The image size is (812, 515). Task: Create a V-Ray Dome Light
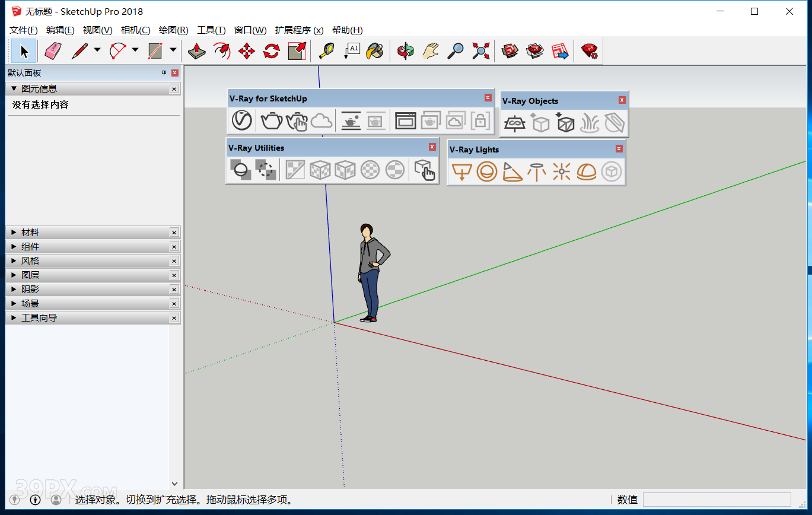pos(587,171)
